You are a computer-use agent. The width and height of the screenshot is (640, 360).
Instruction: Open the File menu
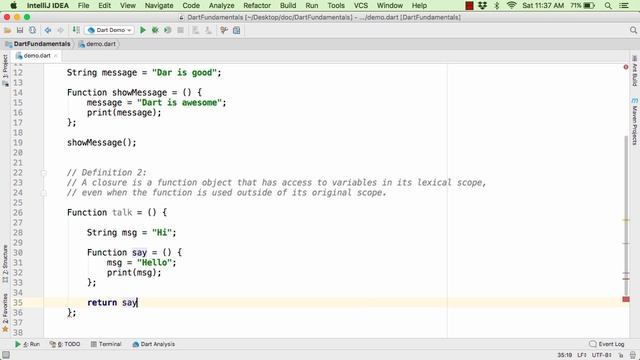83,6
